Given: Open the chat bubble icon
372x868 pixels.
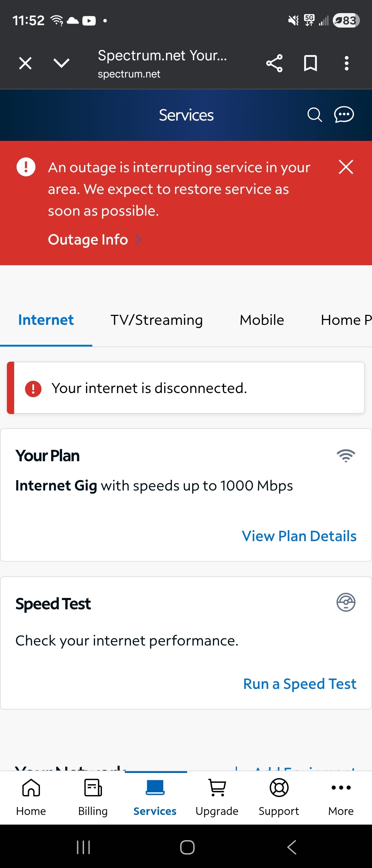Looking at the screenshot, I should 344,115.
